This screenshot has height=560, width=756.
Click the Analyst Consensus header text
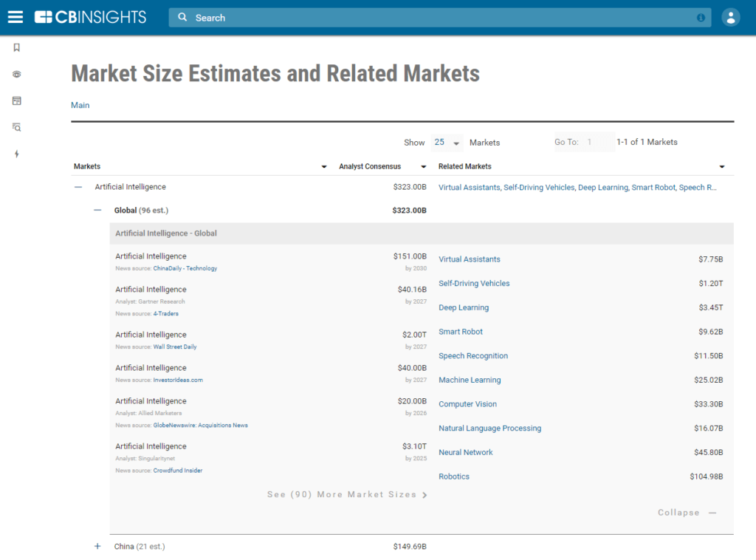tap(370, 166)
